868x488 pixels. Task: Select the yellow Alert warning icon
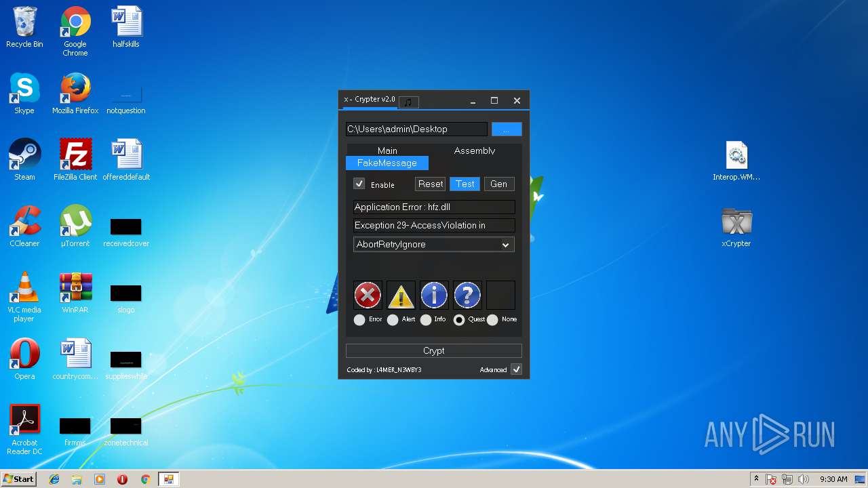[x=401, y=296]
